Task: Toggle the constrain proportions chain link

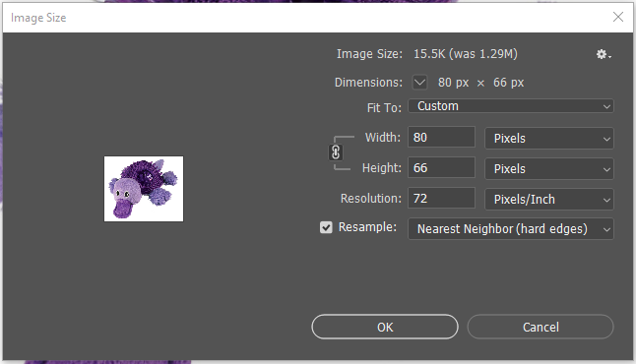Action: click(336, 152)
